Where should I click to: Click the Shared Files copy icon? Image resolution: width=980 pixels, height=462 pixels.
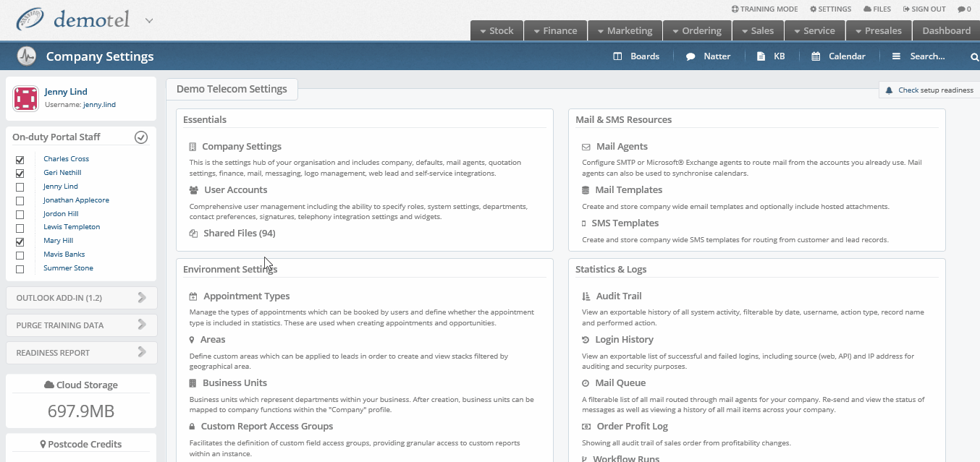tap(193, 234)
